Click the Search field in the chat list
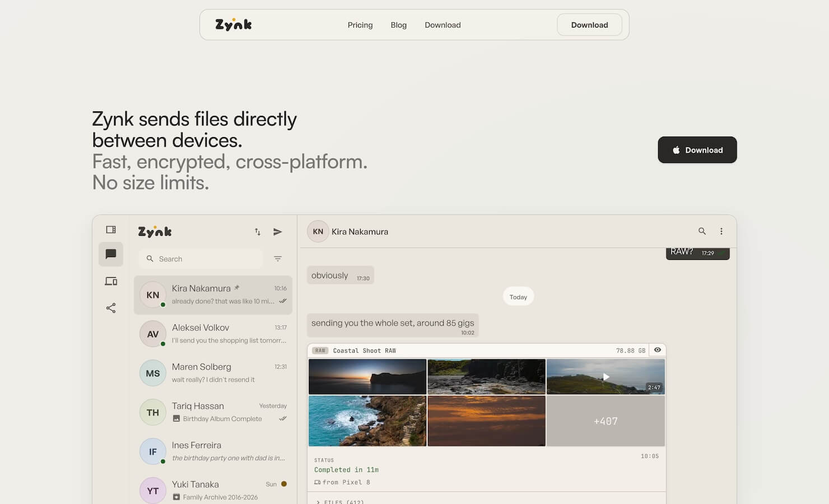Screen dimensions: 829x504 coord(201,259)
